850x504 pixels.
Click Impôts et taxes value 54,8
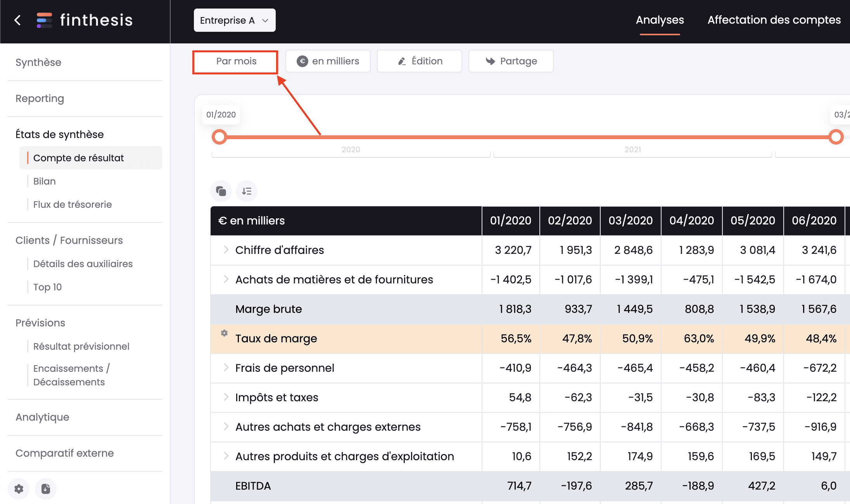[520, 397]
